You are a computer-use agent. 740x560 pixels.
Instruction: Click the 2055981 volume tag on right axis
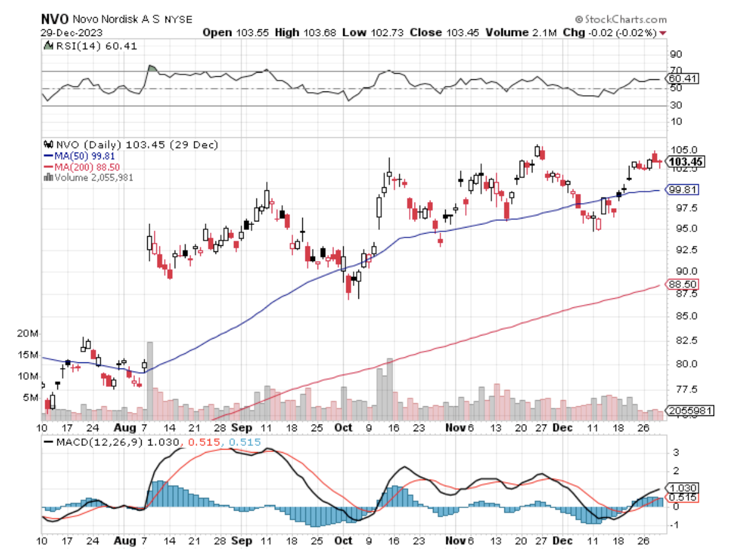coord(689,411)
